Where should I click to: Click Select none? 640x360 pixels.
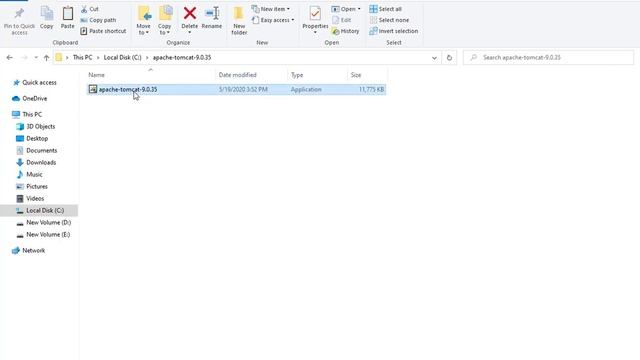pyautogui.click(x=389, y=20)
